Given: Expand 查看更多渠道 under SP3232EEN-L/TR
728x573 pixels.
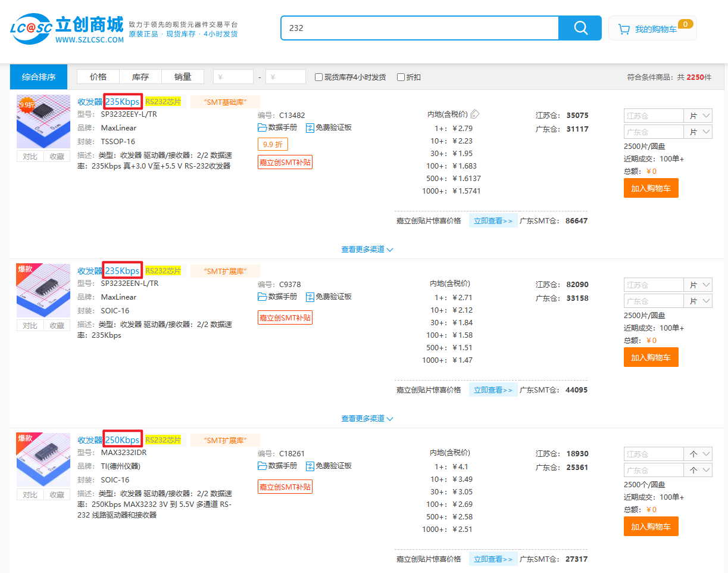Looking at the screenshot, I should tap(367, 419).
